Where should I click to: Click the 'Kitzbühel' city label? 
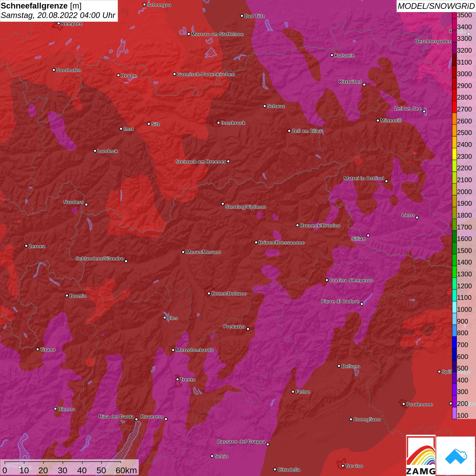click(350, 82)
